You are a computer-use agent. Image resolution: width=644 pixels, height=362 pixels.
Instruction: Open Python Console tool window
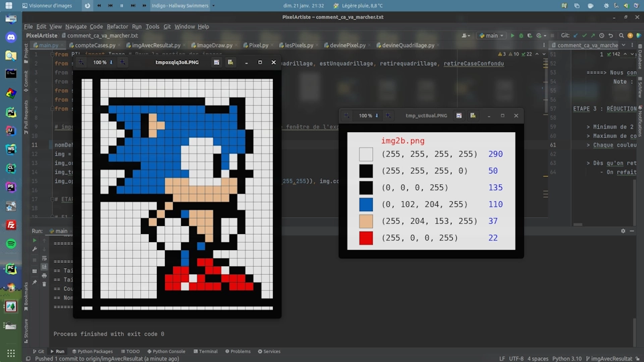166,351
